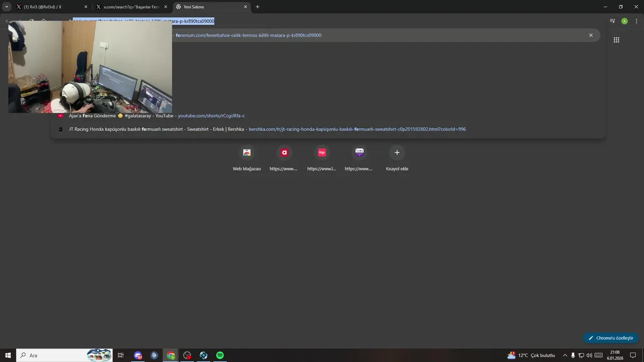This screenshot has width=644, height=362.
Task: Open the Windows Start menu
Action: coord(8,355)
